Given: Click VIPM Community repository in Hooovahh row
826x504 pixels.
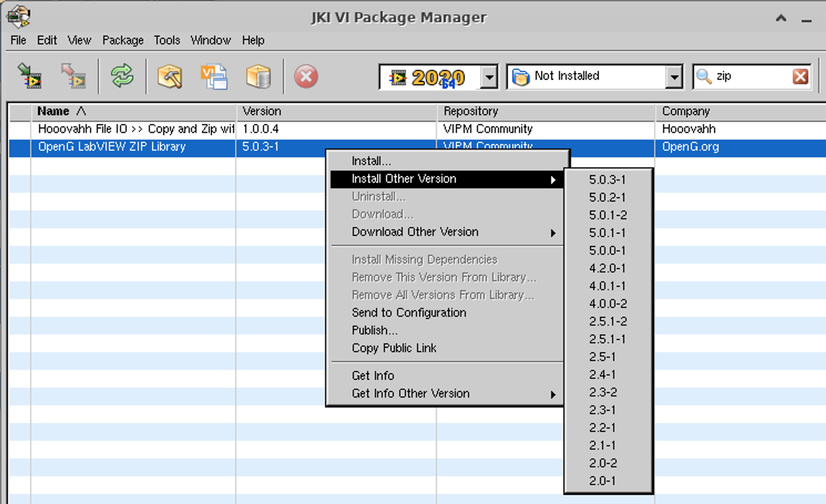Looking at the screenshot, I should coord(488,129).
